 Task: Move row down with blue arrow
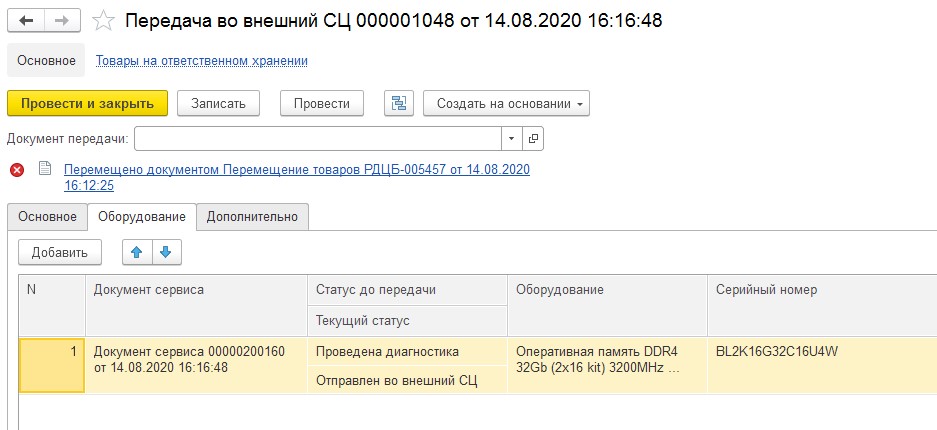point(166,252)
